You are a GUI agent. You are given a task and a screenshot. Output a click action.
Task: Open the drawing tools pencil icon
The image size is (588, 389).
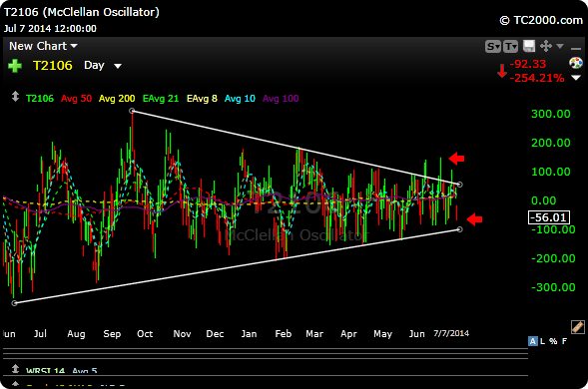tap(577, 327)
